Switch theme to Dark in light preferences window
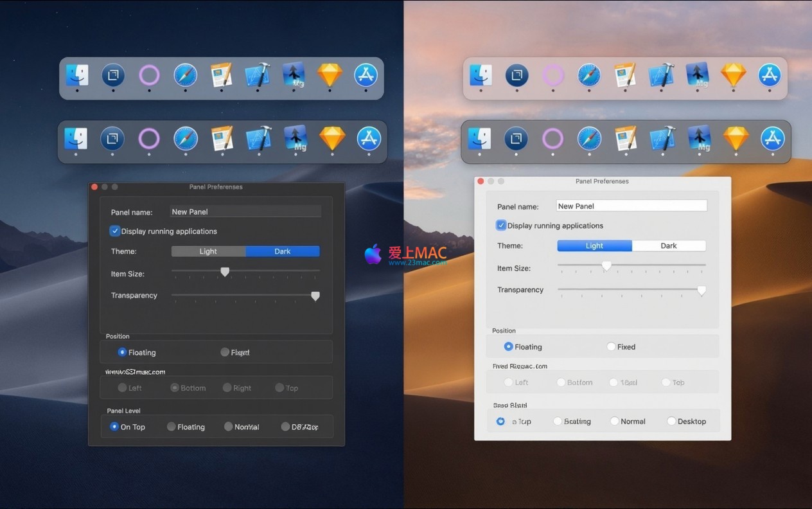812x509 pixels. tap(669, 246)
